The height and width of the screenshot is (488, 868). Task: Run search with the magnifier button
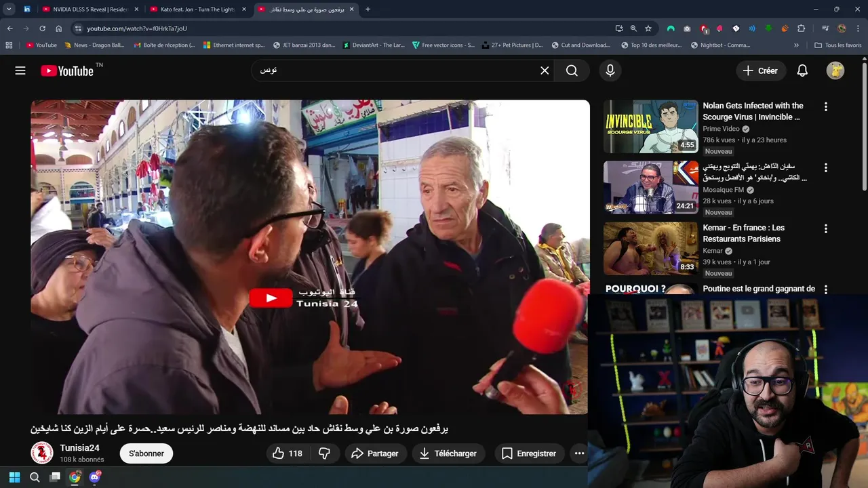(572, 70)
